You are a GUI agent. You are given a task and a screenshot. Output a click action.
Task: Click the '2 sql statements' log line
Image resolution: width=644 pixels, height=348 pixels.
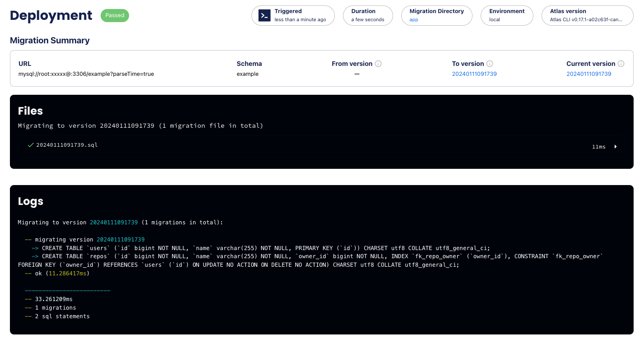coord(57,316)
